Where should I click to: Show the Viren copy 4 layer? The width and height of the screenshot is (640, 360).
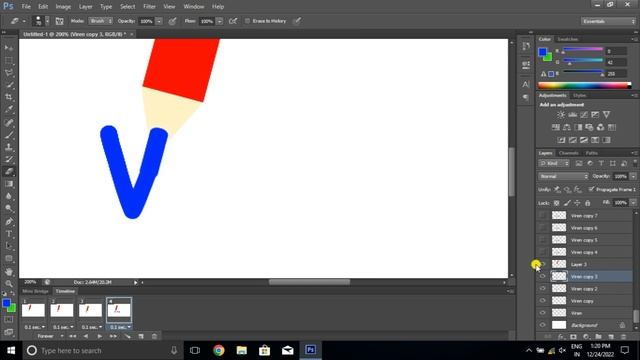tap(542, 251)
